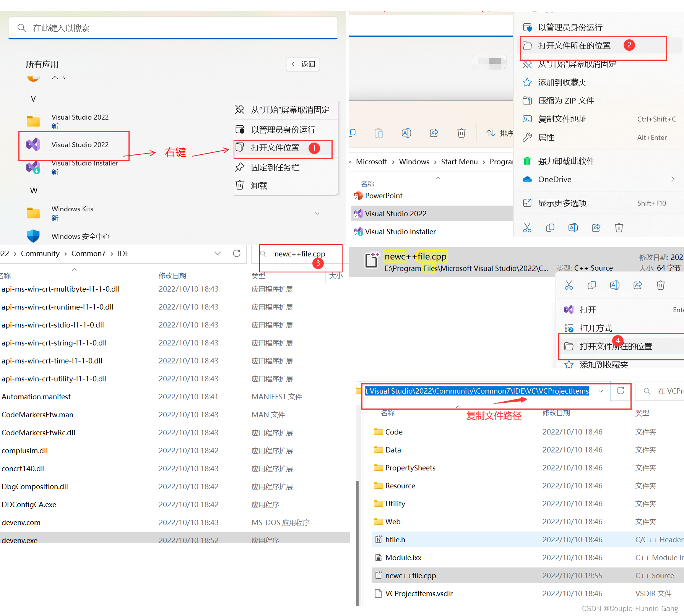The height and width of the screenshot is (616, 684).
Task: Choose 压缩为 ZIP 文件
Action: click(x=600, y=101)
